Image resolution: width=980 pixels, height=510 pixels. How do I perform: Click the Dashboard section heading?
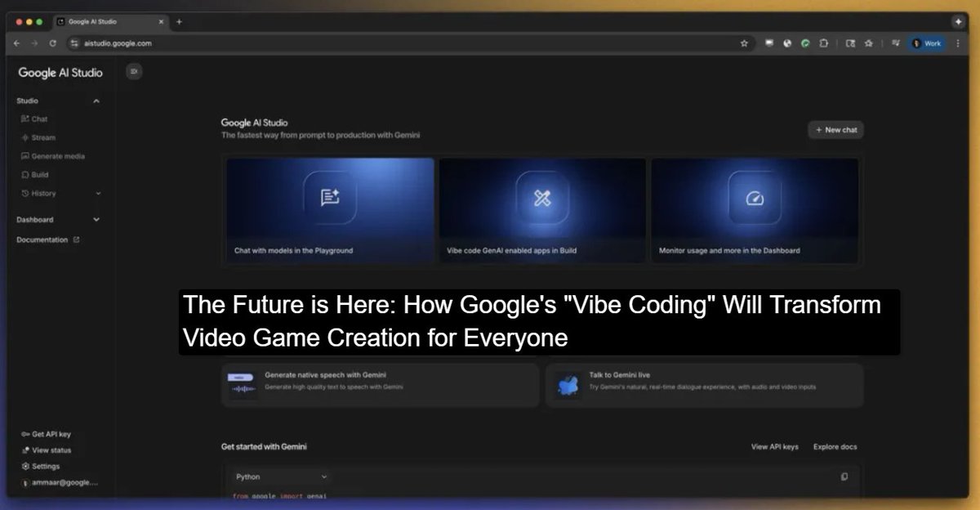[35, 220]
